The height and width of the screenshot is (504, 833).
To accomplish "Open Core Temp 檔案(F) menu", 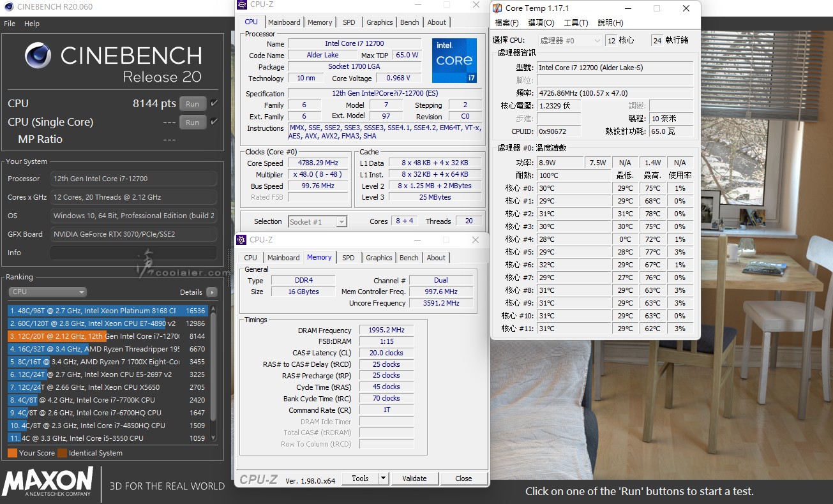I will tap(507, 23).
